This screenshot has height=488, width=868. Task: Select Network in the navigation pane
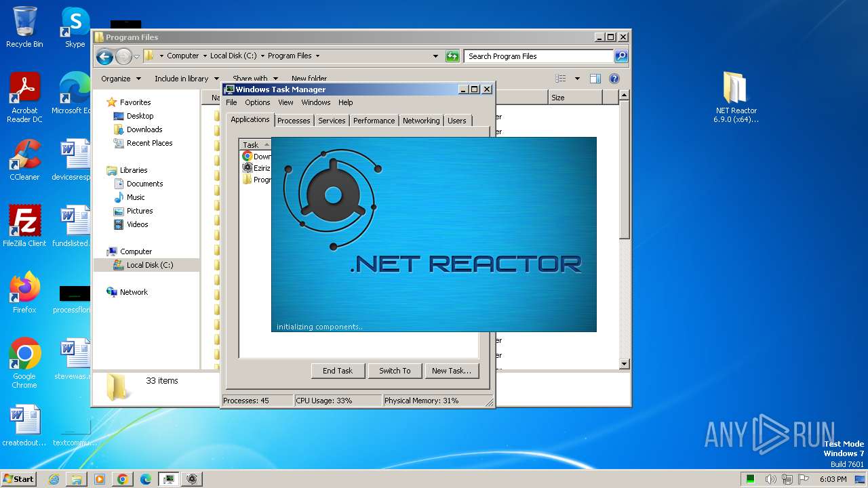[x=134, y=292]
